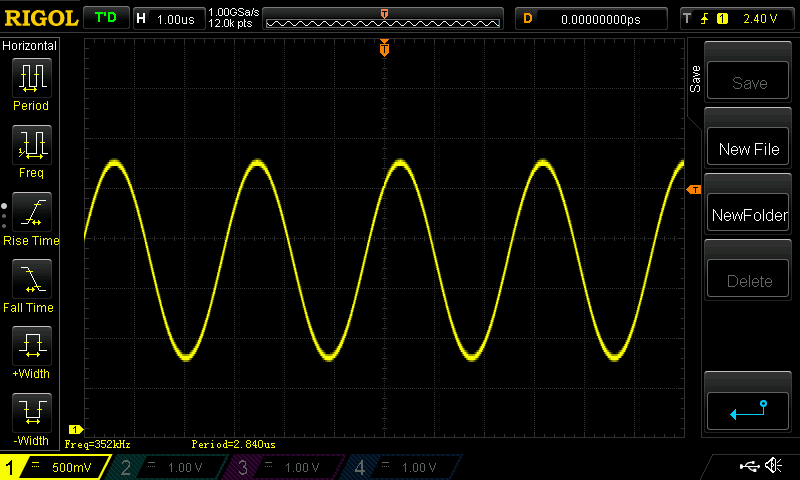The height and width of the screenshot is (480, 800).
Task: Select the Fall Time measurement icon
Action: pyautogui.click(x=32, y=279)
